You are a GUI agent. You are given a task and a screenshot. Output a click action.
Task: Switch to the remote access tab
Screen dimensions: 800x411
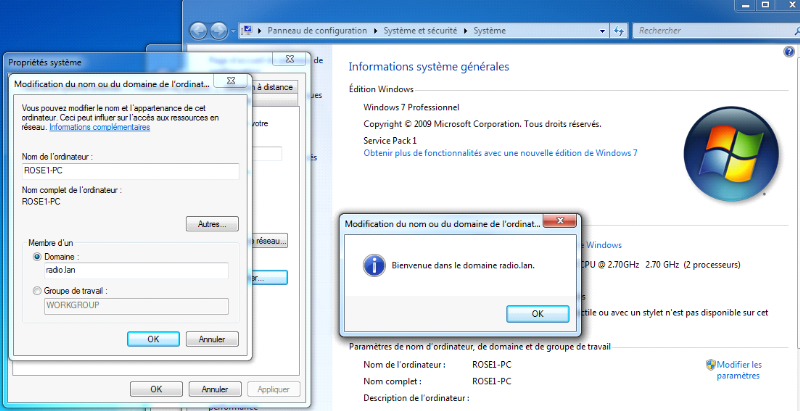(x=274, y=87)
